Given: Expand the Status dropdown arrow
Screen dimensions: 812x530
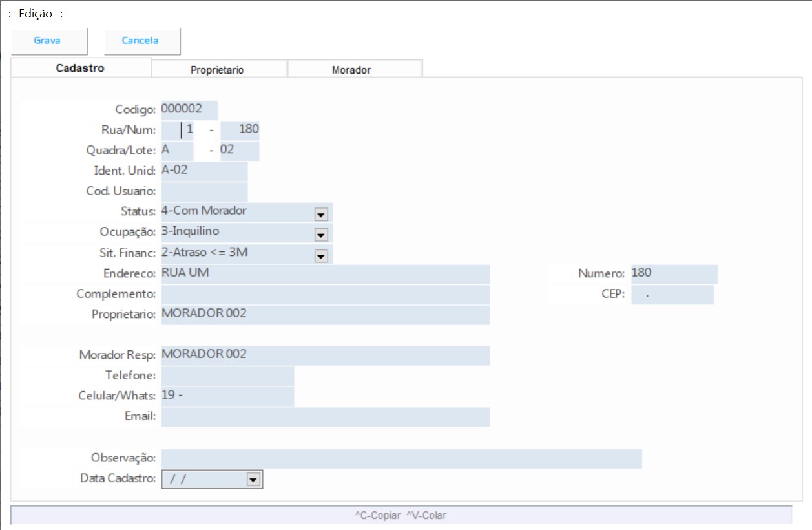Looking at the screenshot, I should pos(321,214).
